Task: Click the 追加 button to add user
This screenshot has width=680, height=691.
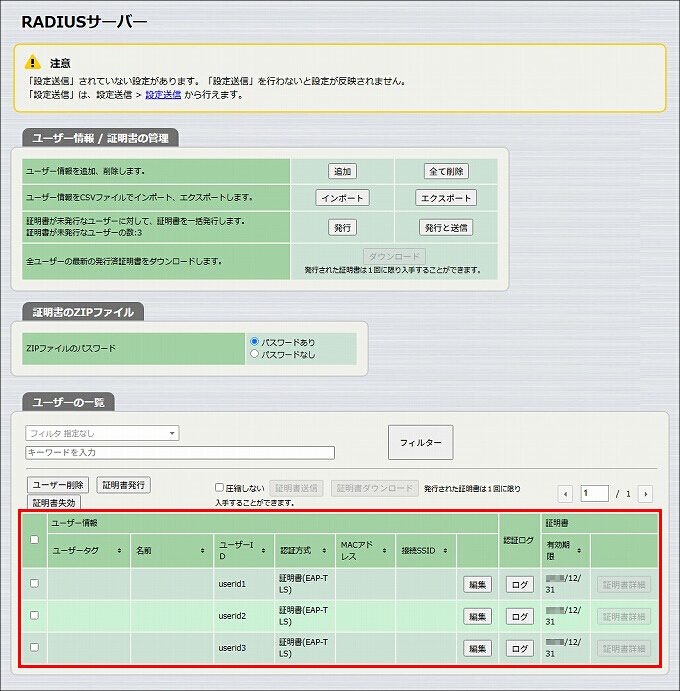Action: [x=342, y=171]
